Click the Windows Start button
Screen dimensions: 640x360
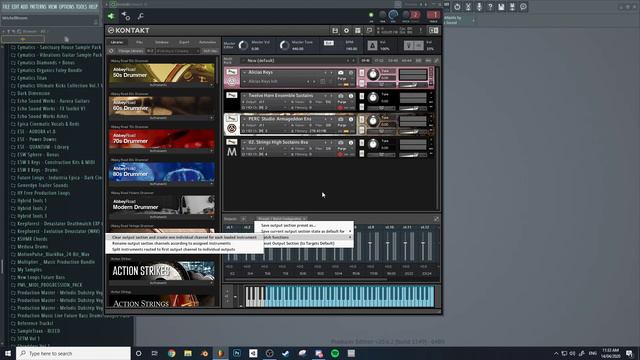coord(8,353)
